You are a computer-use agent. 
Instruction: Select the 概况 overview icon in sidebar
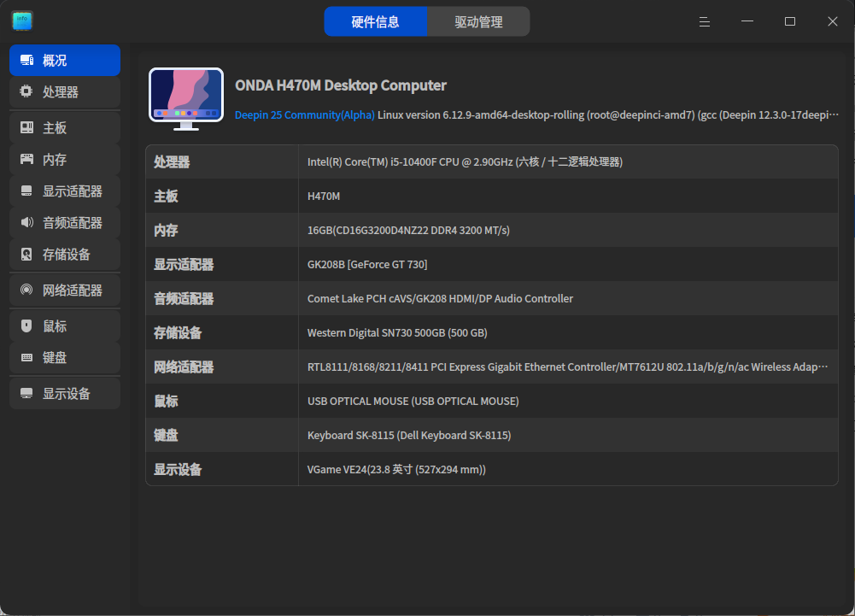tap(26, 60)
